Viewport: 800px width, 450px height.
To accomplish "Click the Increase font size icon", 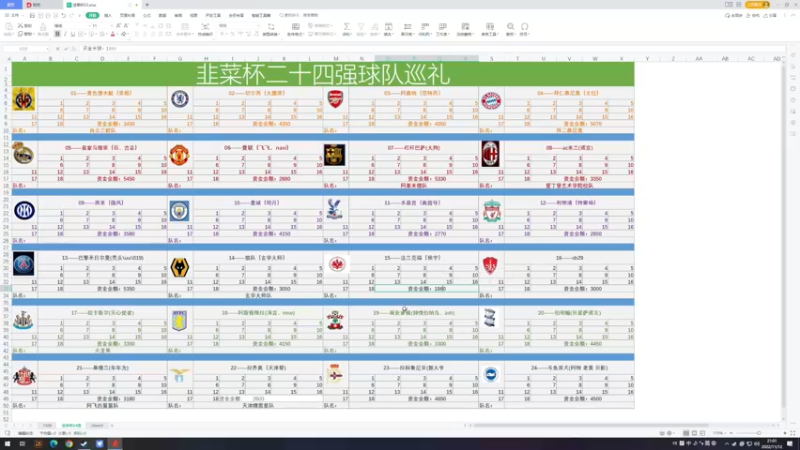I will 118,26.
